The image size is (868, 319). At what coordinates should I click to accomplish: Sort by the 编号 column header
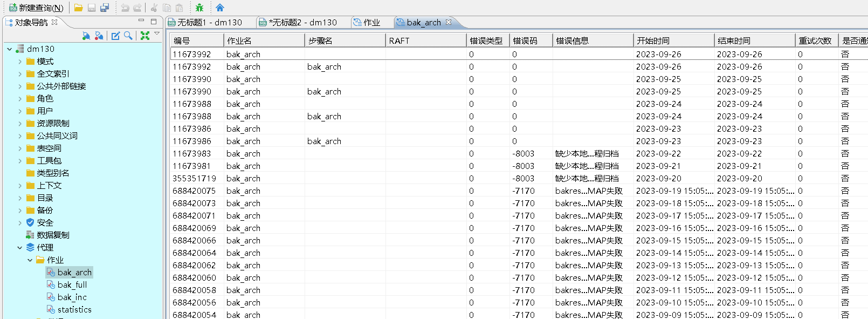[196, 40]
